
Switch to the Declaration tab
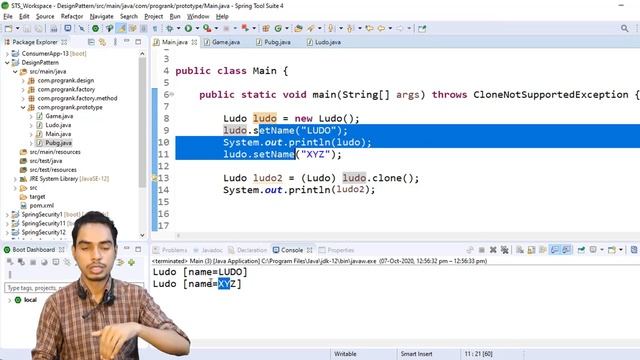[248, 250]
